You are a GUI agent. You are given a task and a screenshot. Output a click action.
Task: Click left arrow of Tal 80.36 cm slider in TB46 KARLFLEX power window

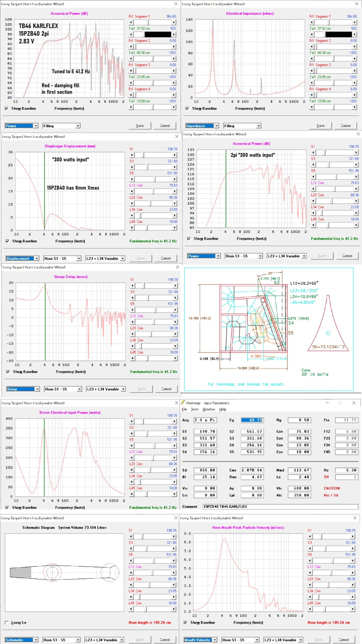click(x=131, y=58)
